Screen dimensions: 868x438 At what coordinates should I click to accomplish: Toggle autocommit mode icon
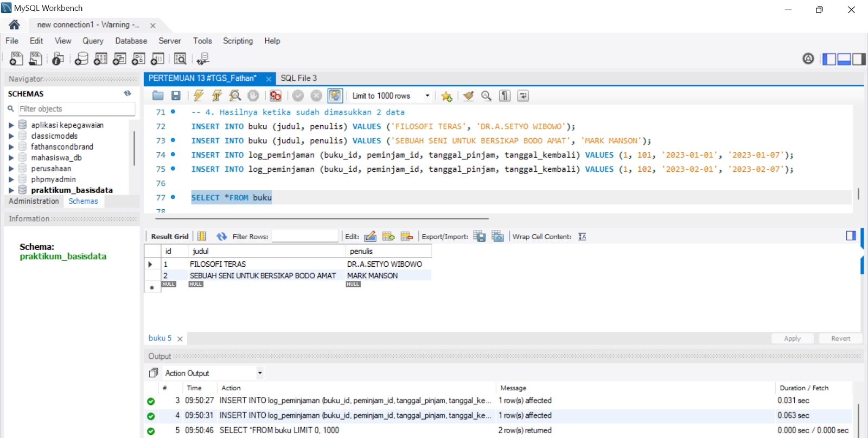(335, 96)
